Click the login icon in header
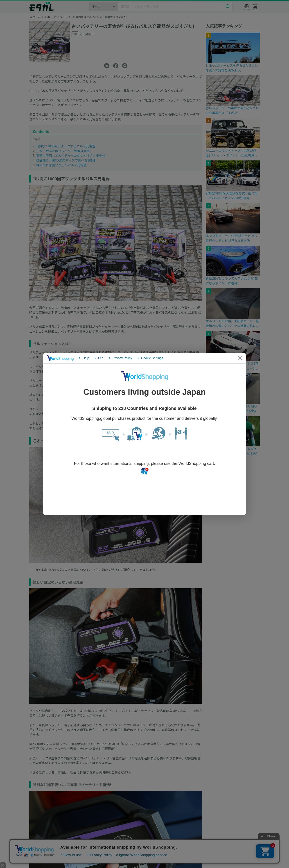The height and width of the screenshot is (868, 289). point(246,7)
